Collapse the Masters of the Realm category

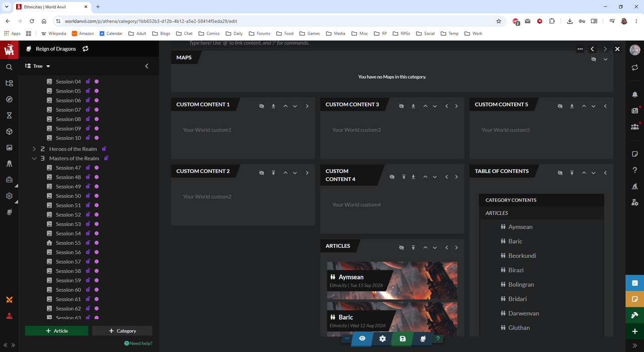(x=34, y=158)
